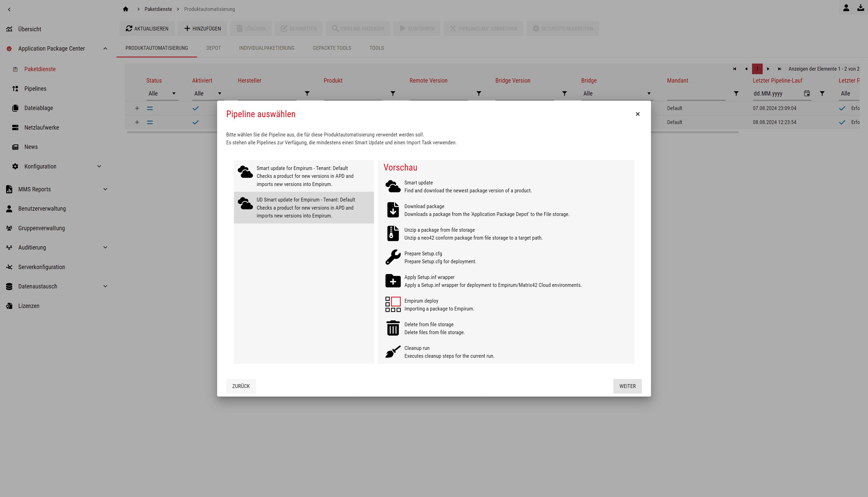Click the download icon in top bar
The width and height of the screenshot is (868, 497).
[861, 8]
